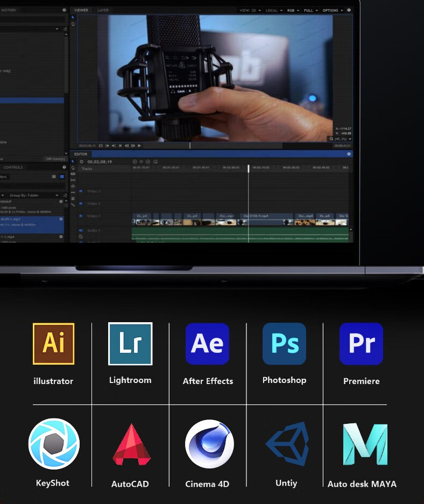Expand the viewer OPTIONS dropdown
Viewport: 424px width, 504px height.
click(333, 10)
